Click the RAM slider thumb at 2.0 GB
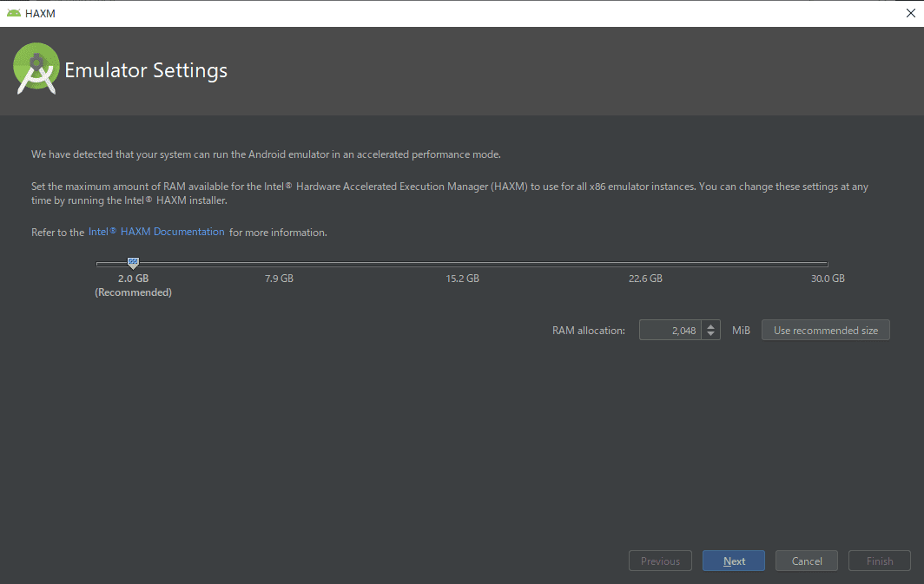 pyautogui.click(x=133, y=263)
